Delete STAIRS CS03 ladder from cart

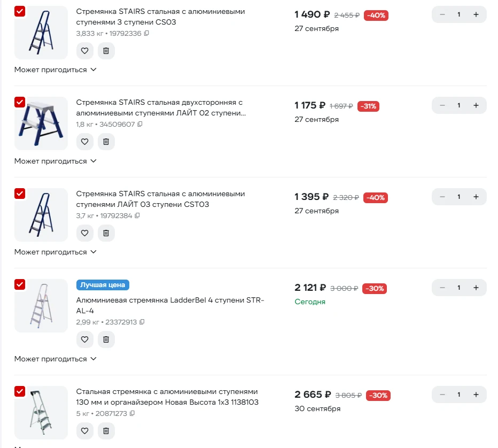(106, 50)
